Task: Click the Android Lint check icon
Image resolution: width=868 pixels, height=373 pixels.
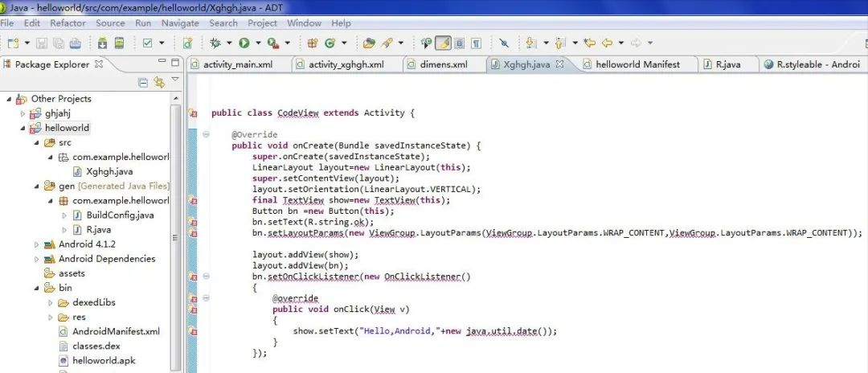Action: (147, 43)
